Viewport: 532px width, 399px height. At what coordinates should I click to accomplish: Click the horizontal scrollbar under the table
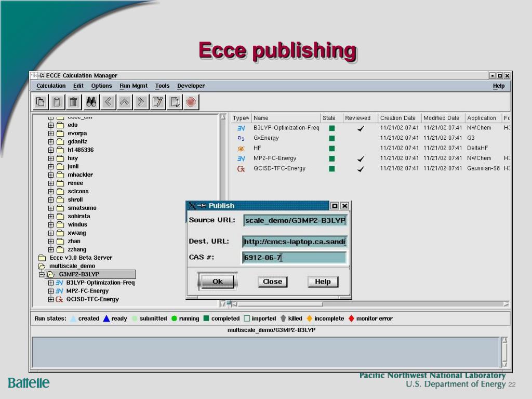tap(371, 304)
